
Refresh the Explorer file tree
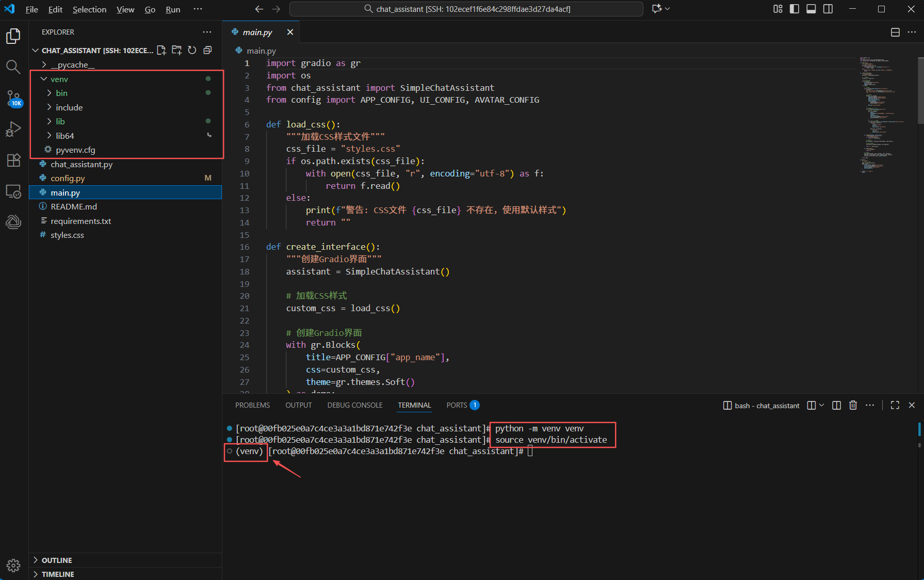(x=192, y=50)
